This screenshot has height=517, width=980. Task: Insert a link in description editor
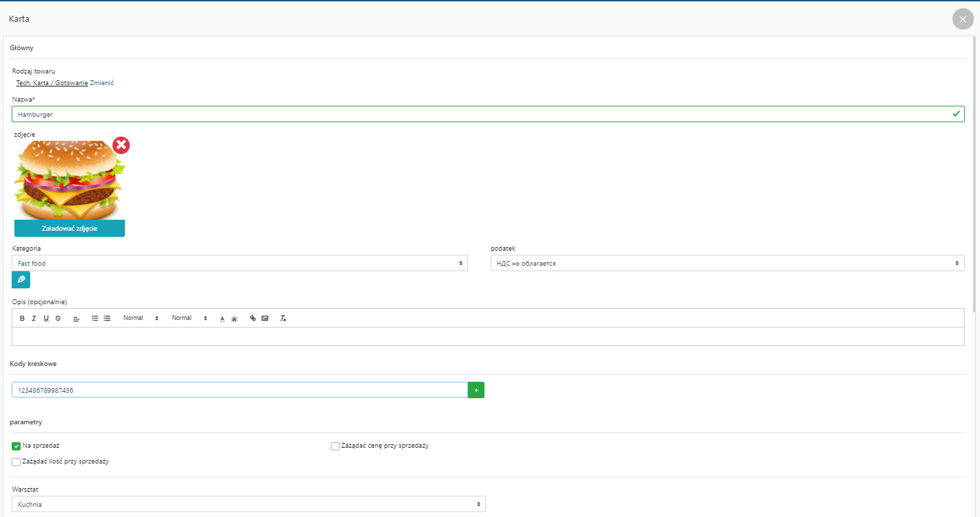point(253,319)
